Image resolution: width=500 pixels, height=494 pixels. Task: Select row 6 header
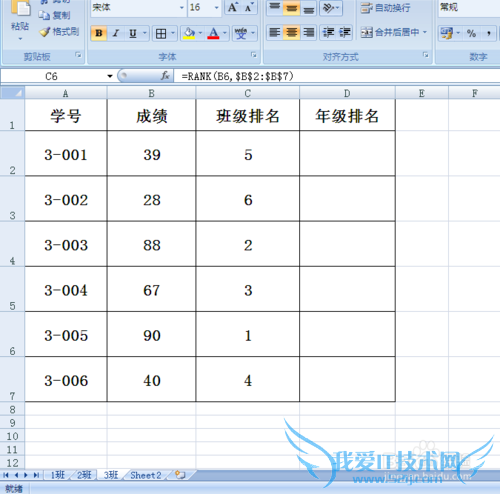[12, 334]
